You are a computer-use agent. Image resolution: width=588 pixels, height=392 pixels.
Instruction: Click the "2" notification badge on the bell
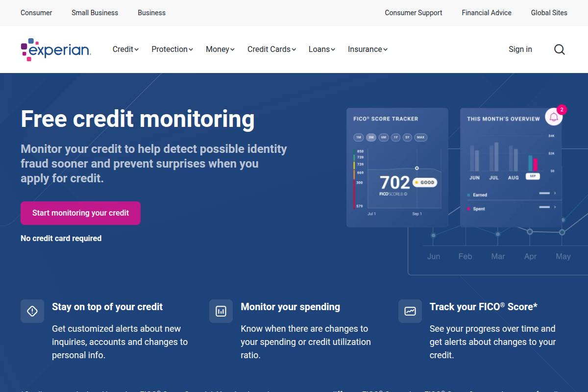click(x=562, y=109)
